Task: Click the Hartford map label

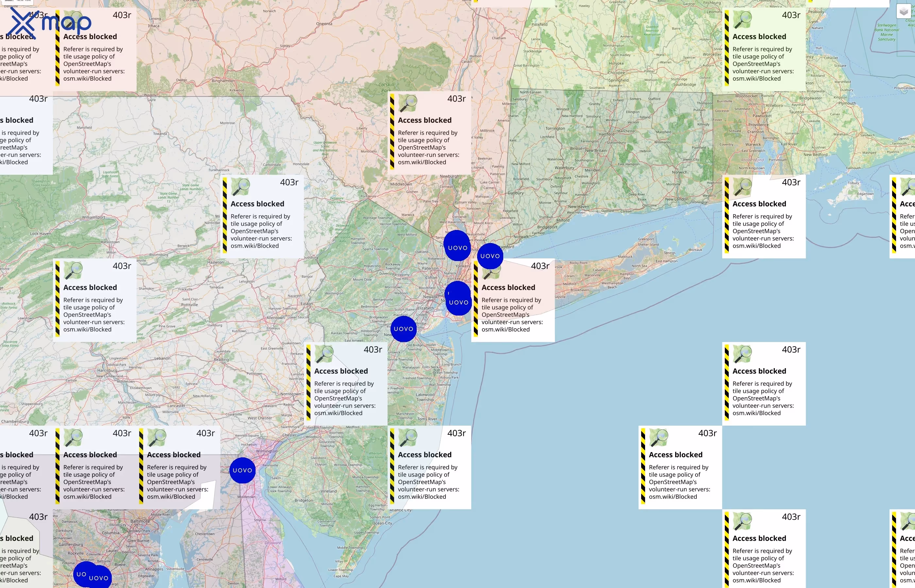Action: [x=606, y=134]
